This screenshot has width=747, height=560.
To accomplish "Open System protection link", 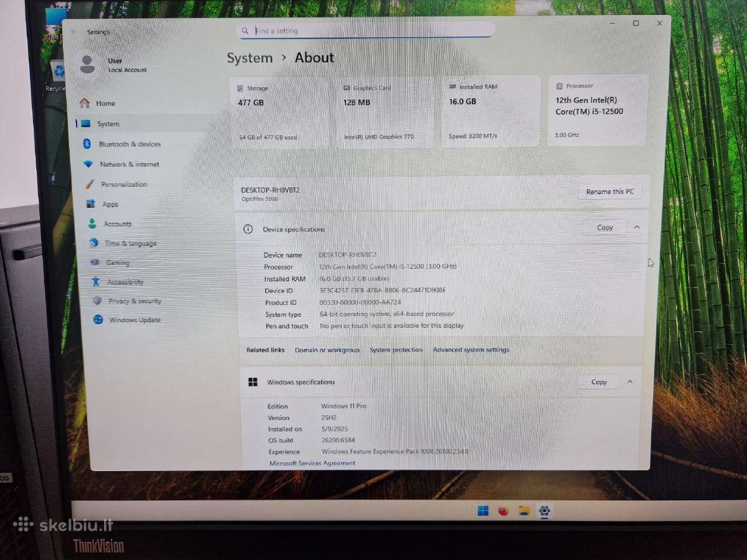I will (396, 350).
